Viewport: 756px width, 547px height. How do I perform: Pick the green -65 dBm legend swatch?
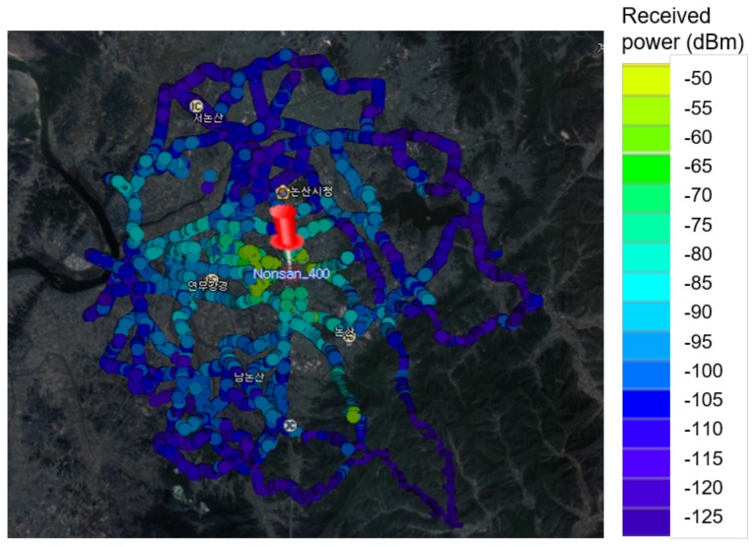pos(645,166)
